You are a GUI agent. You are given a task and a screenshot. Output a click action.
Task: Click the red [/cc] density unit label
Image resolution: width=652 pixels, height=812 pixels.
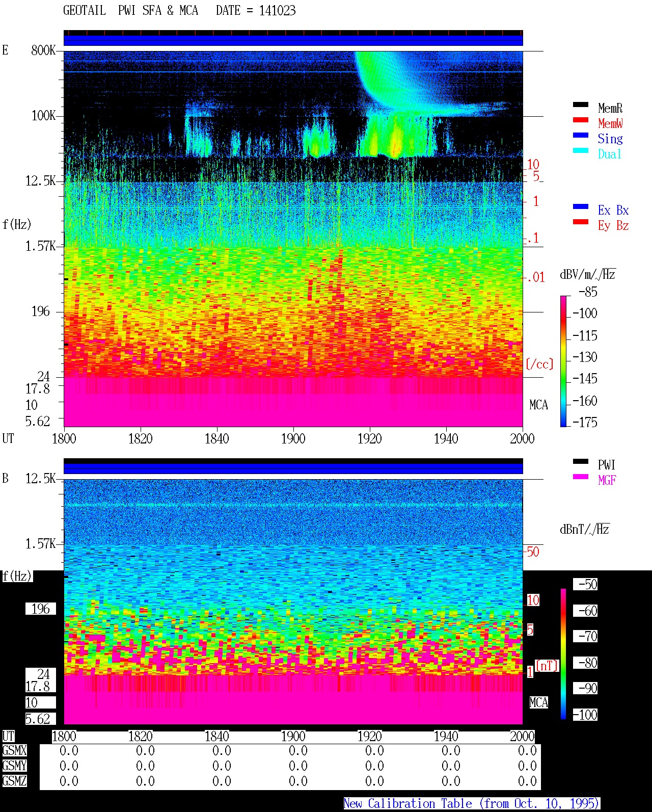click(x=539, y=364)
